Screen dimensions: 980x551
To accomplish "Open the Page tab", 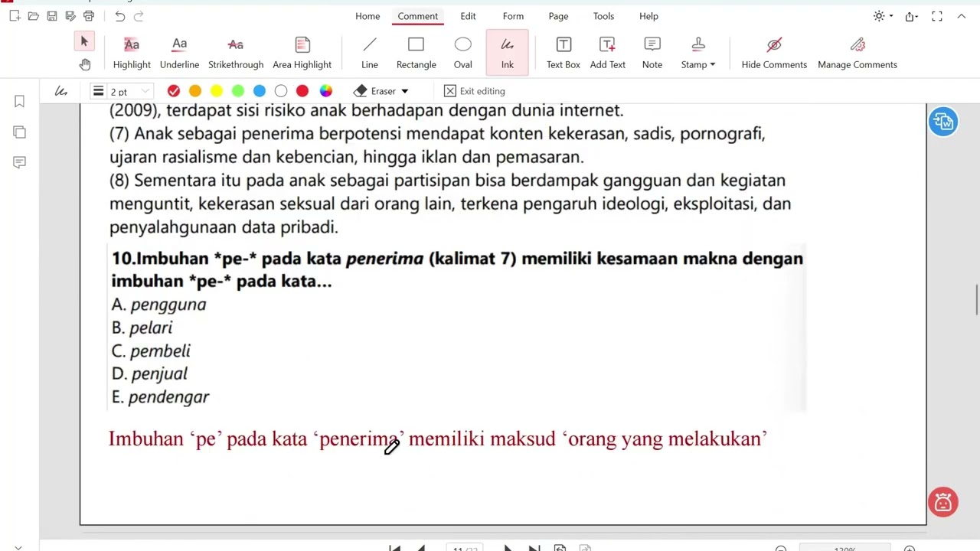I will click(x=558, y=16).
